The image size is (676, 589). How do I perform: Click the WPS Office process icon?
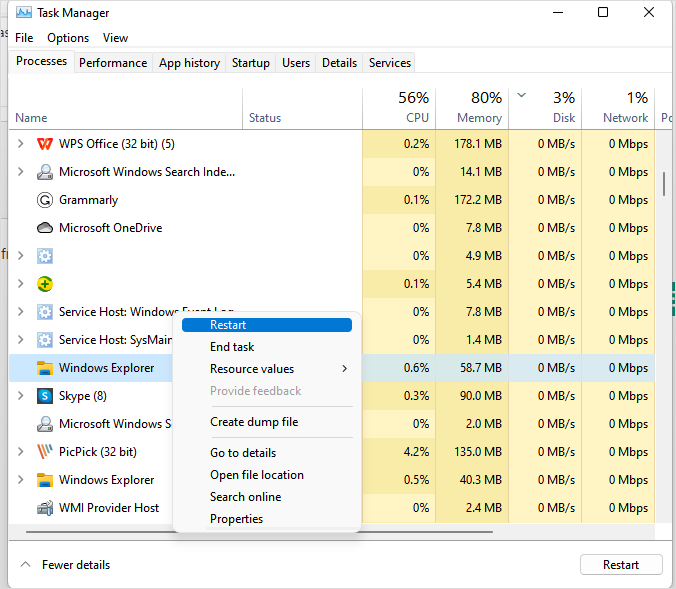coord(45,144)
